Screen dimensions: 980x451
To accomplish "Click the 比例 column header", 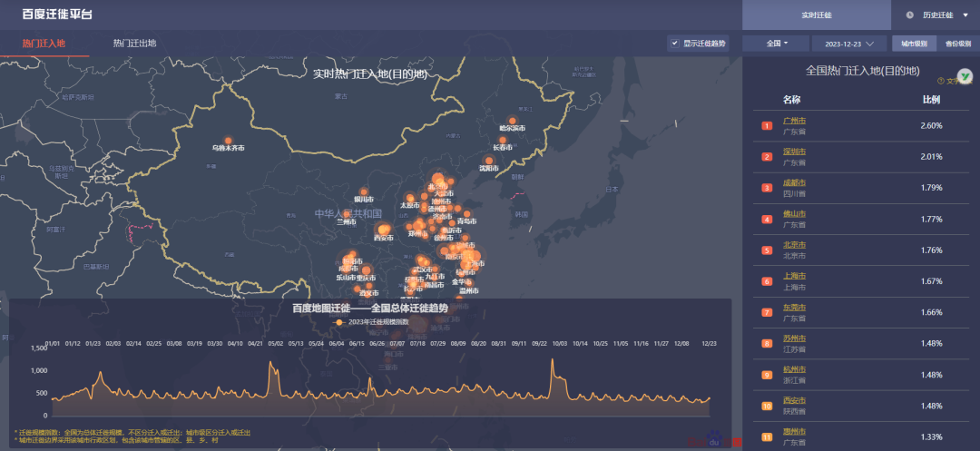I will (x=931, y=99).
